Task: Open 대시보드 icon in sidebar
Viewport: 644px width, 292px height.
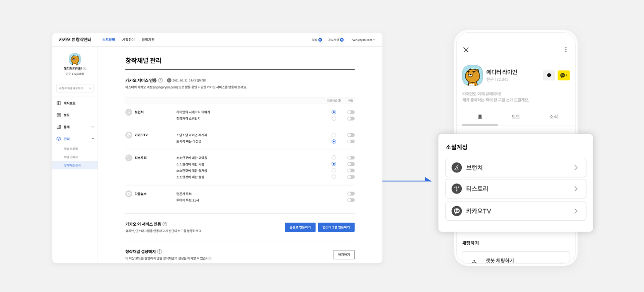Action: 59,103
